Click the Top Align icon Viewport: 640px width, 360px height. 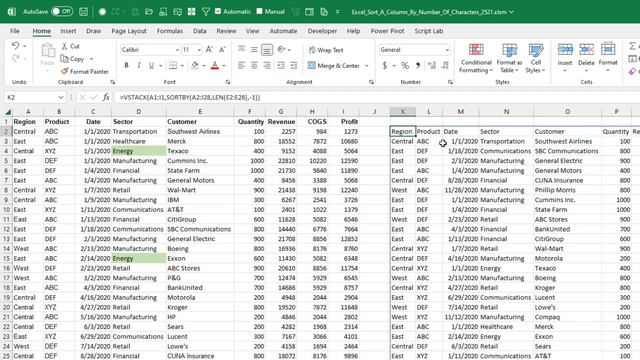(242, 49)
